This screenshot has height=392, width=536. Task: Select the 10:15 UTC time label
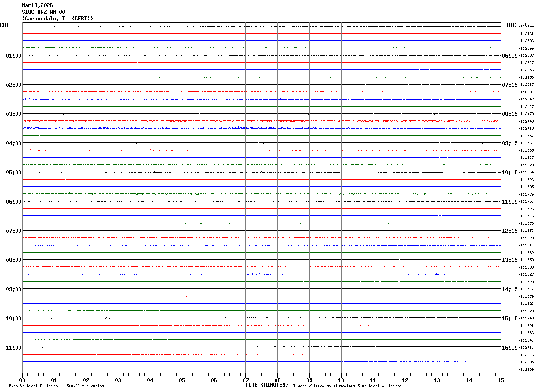pyautogui.click(x=509, y=173)
